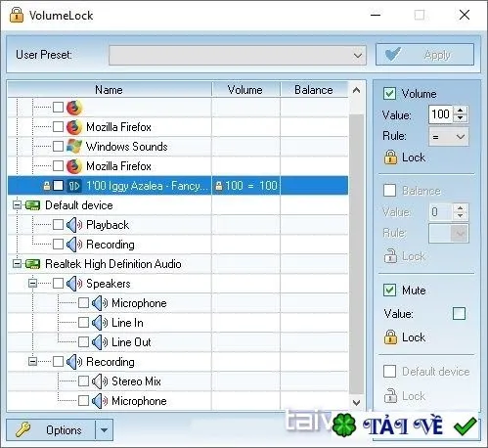488x448 pixels.
Task: Open the Volume Rule dropdown
Action: [x=449, y=137]
